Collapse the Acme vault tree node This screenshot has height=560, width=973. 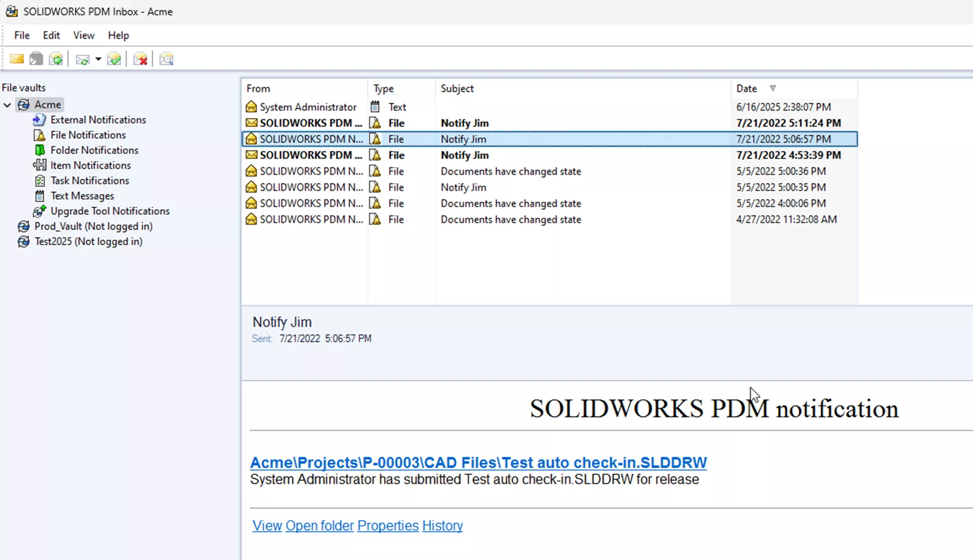pyautogui.click(x=7, y=104)
